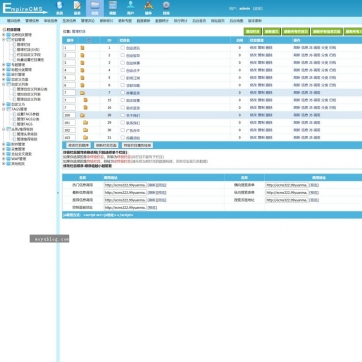Screen dimensions: 362x362
Task: Click the green 增加栏目 button
Action: coord(253,32)
